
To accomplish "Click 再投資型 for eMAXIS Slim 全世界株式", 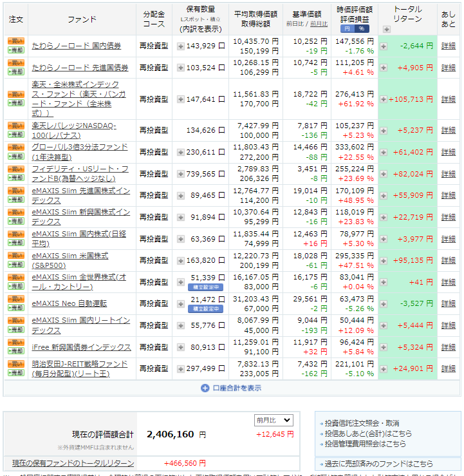I will [x=154, y=282].
